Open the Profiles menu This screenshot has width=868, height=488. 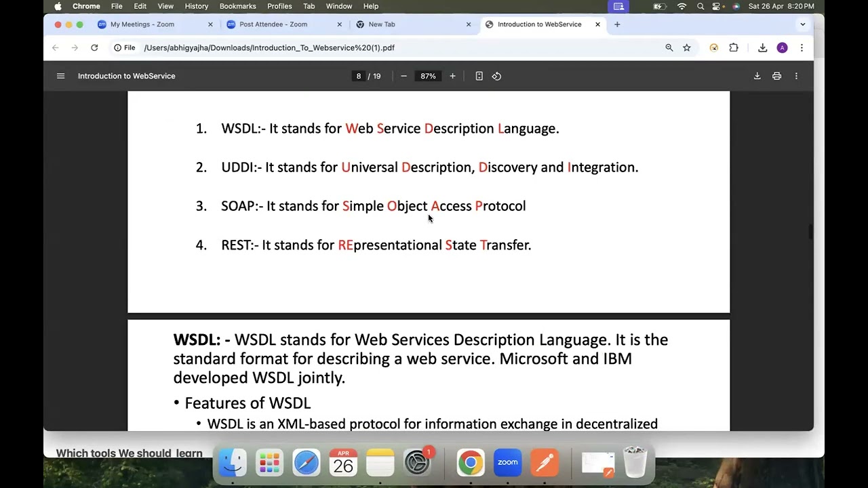coord(279,6)
